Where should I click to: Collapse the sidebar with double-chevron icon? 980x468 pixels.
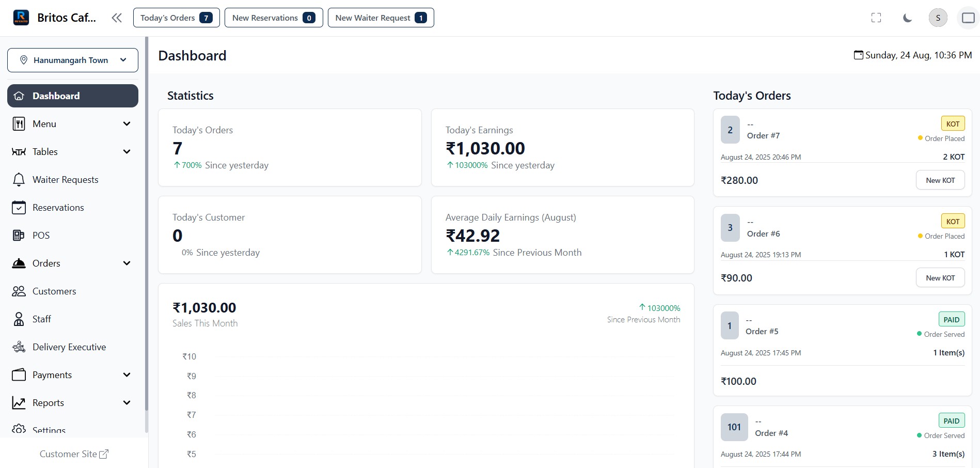click(117, 18)
